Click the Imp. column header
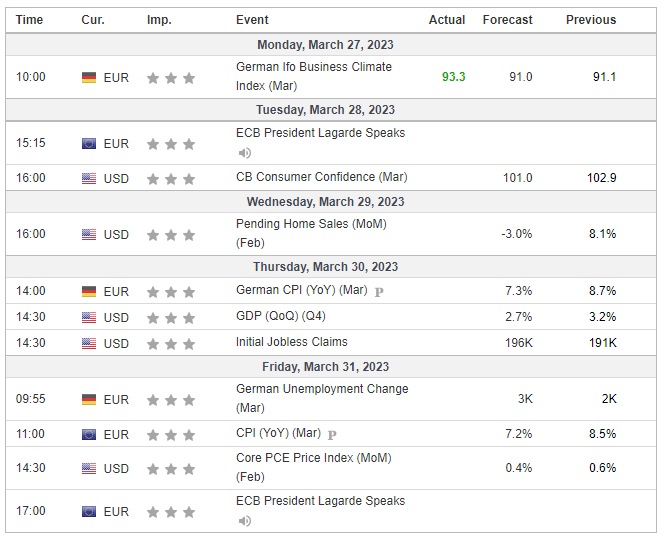Screen dimensions: 668x538 159,20
